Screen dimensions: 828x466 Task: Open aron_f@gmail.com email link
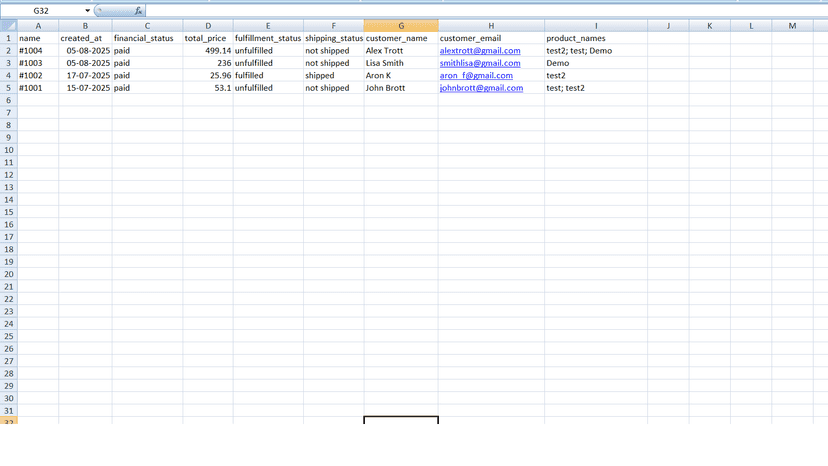(x=476, y=76)
